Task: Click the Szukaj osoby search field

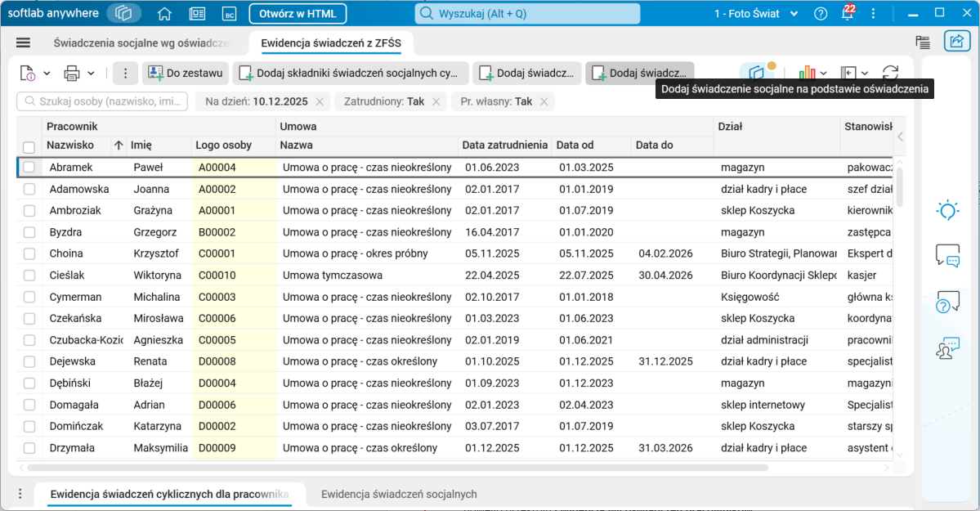Action: pyautogui.click(x=102, y=101)
